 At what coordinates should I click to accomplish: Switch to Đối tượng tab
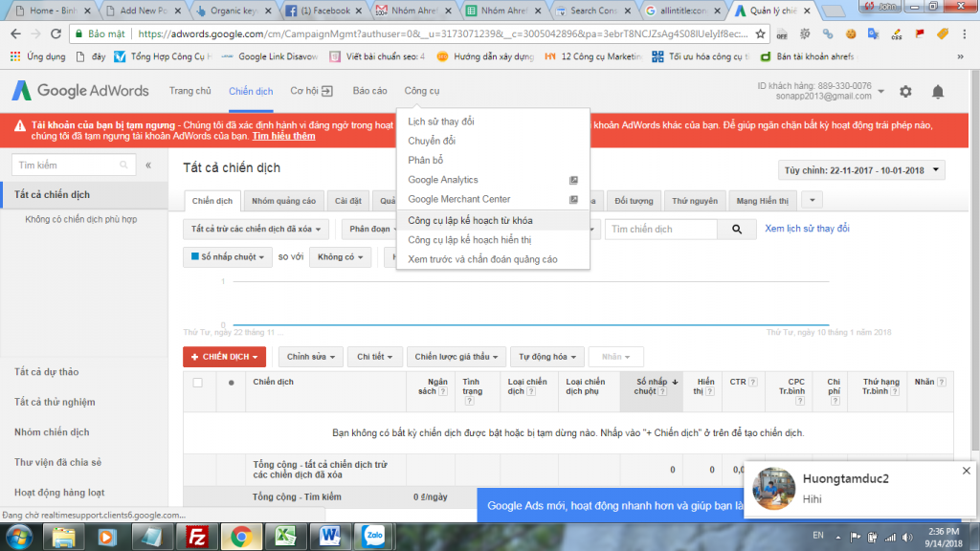(x=634, y=201)
